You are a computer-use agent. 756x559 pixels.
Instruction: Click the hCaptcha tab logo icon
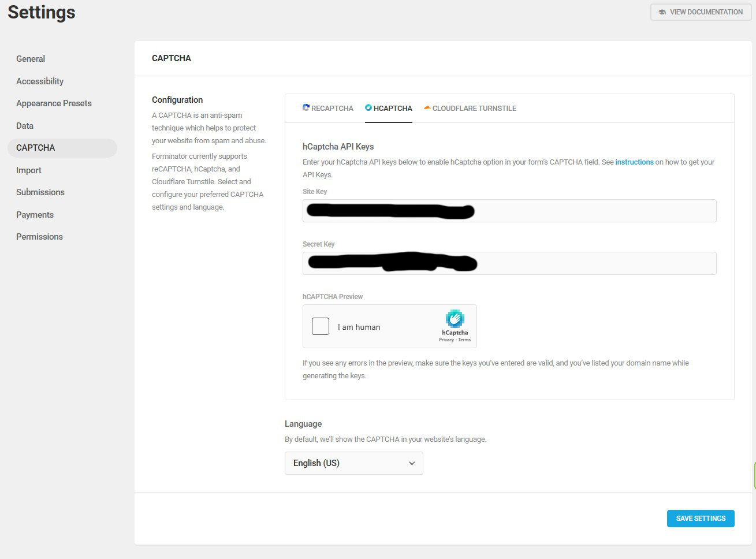pos(368,107)
